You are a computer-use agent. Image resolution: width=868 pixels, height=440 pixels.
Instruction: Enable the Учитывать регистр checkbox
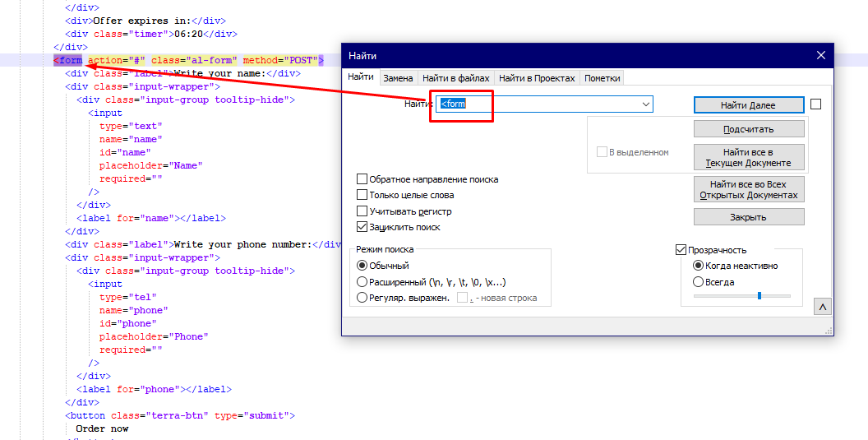click(x=362, y=211)
